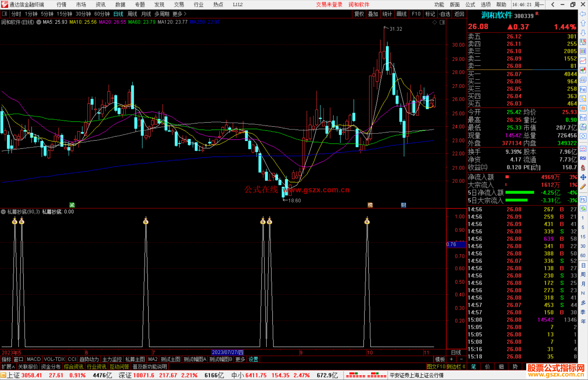
Task: Open the 行情 menu
Action: (x=61, y=4)
